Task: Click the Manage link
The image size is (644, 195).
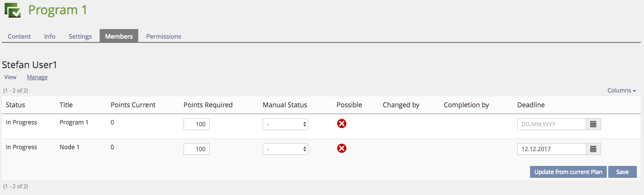Action: point(37,77)
